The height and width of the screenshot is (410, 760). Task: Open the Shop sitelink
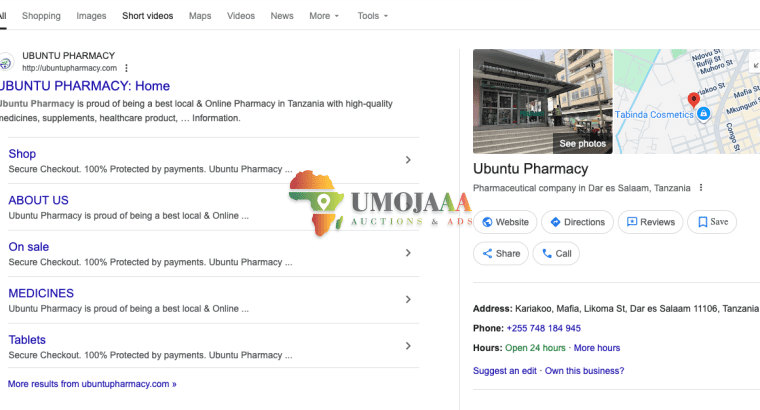[x=22, y=154]
